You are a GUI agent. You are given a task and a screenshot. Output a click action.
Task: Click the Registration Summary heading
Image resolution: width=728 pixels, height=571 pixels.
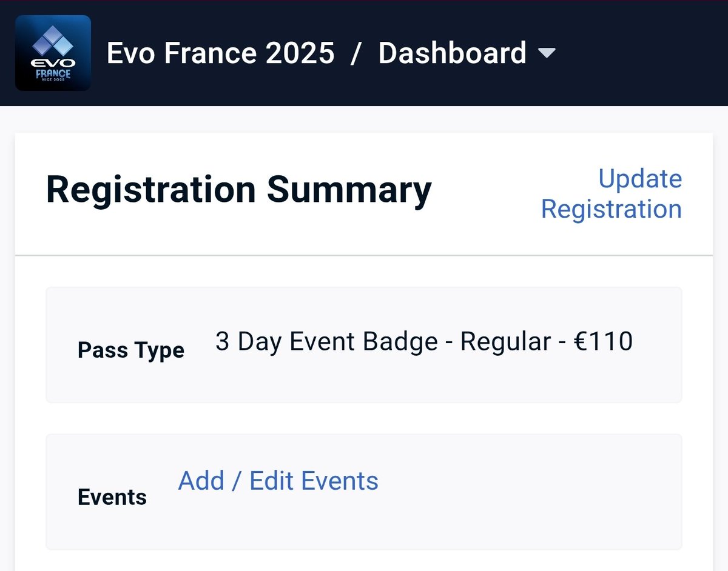click(238, 190)
